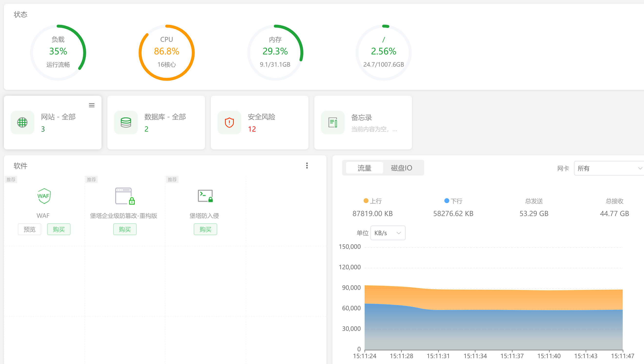
Task: Buy 堡塔防入侵 plugin
Action: 205,229
